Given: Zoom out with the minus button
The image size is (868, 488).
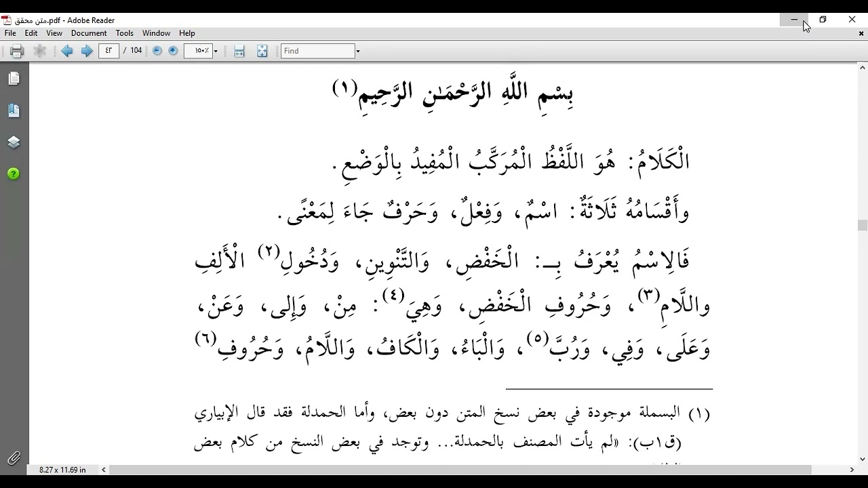Looking at the screenshot, I should 157,51.
